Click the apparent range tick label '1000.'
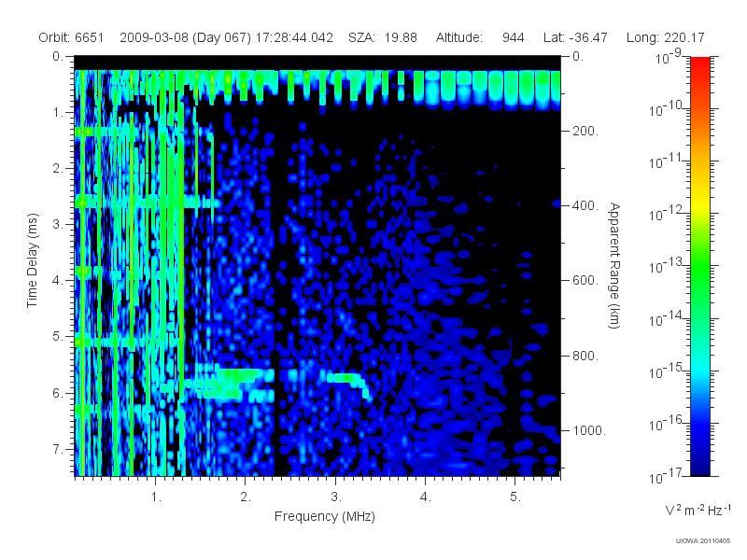This screenshot has width=747, height=560. coord(589,430)
